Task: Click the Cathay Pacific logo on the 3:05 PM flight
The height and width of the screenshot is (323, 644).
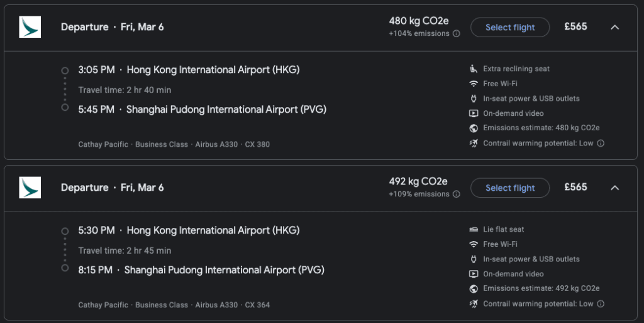Action: 30,27
